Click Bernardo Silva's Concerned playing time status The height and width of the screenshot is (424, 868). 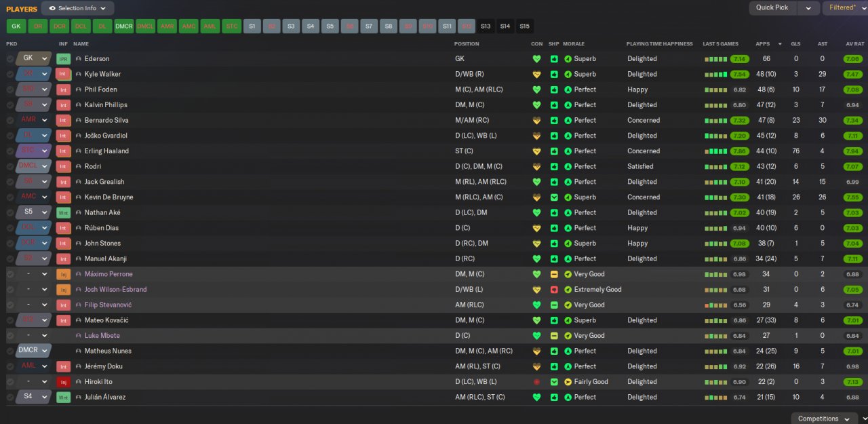coord(644,120)
